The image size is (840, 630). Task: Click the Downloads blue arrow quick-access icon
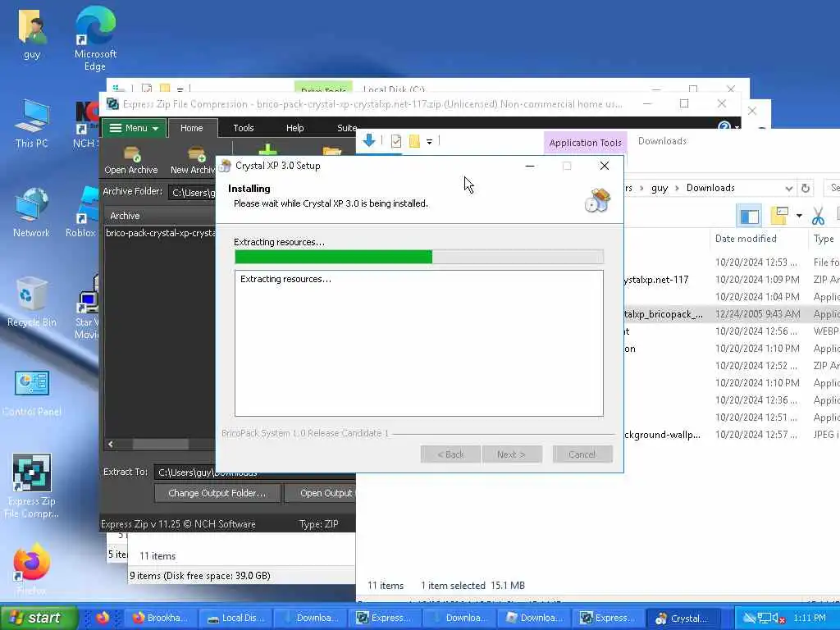point(369,141)
